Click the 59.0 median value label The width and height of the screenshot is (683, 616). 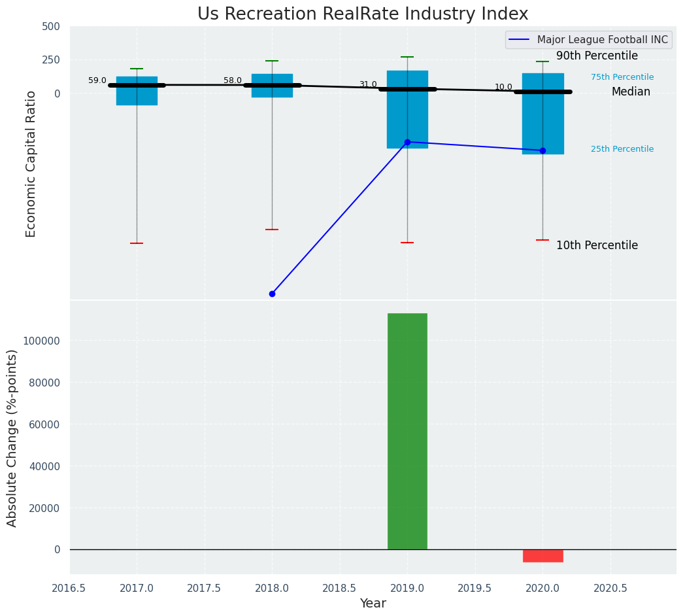[97, 80]
